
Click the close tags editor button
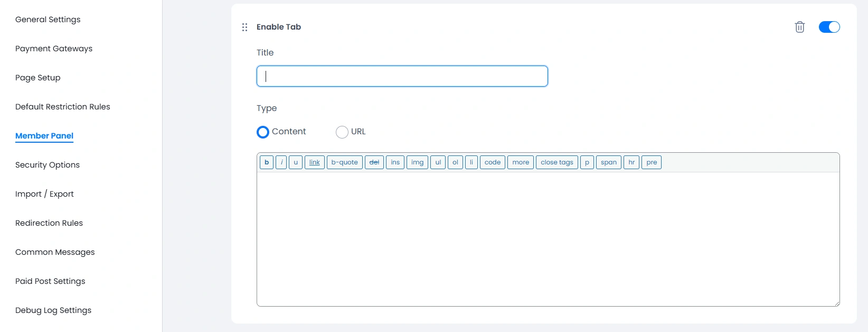tap(556, 162)
